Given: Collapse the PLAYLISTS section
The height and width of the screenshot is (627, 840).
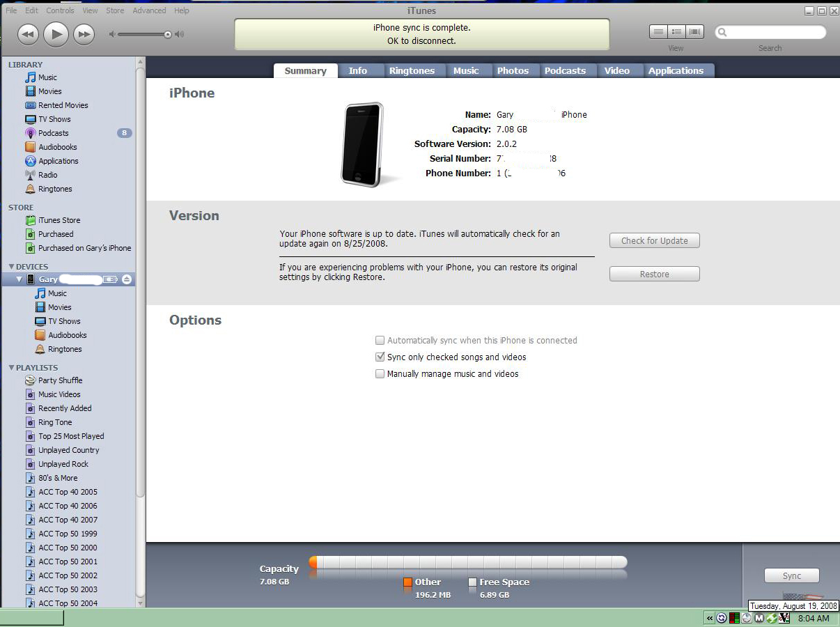Looking at the screenshot, I should coord(11,368).
